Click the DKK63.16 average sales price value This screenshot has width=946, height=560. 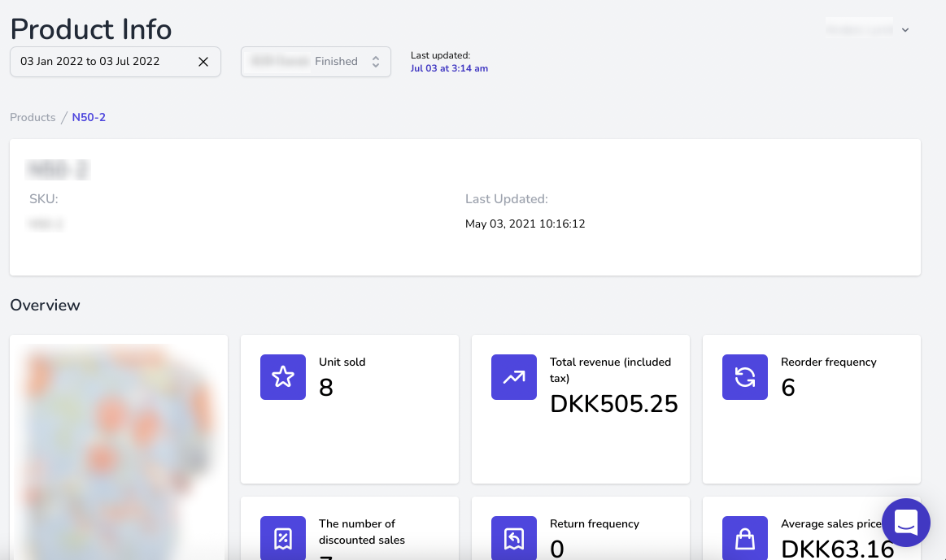(x=837, y=549)
